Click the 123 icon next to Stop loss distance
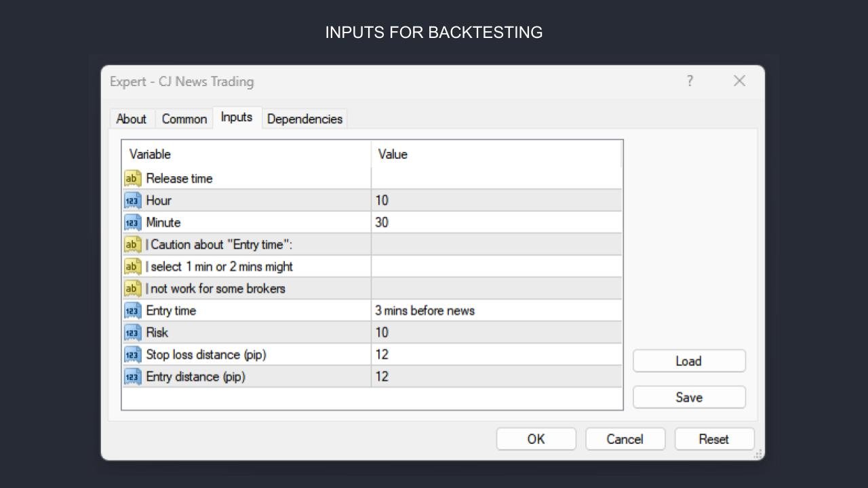 (x=132, y=354)
